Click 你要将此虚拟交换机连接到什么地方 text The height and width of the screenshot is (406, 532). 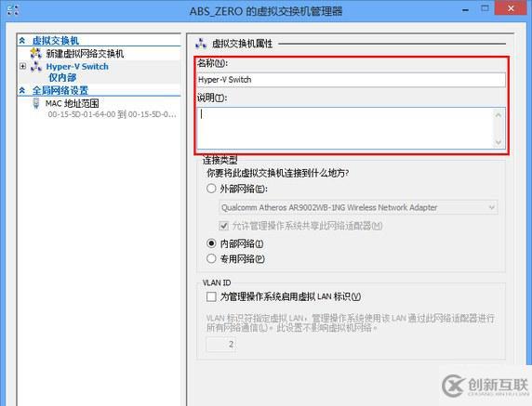(278, 173)
